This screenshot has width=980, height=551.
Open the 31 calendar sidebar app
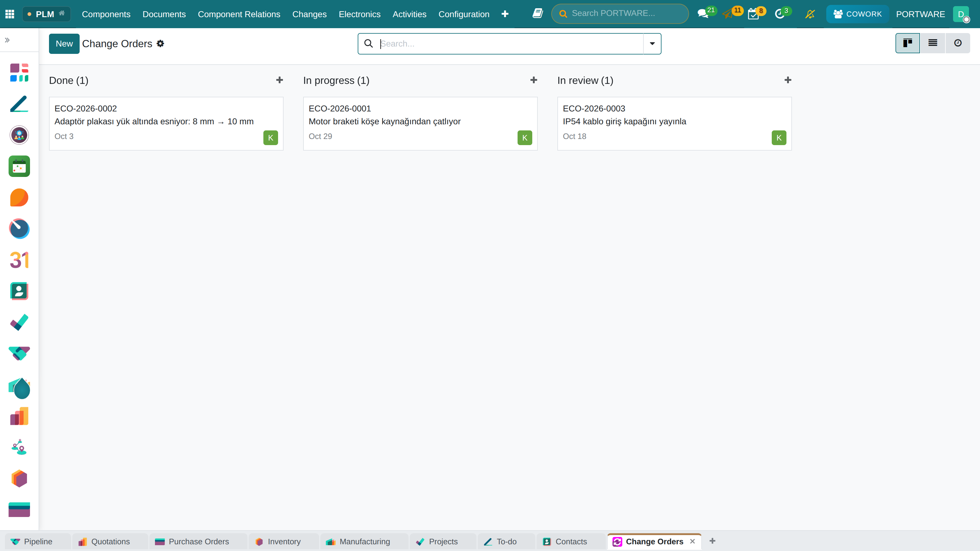click(x=19, y=260)
